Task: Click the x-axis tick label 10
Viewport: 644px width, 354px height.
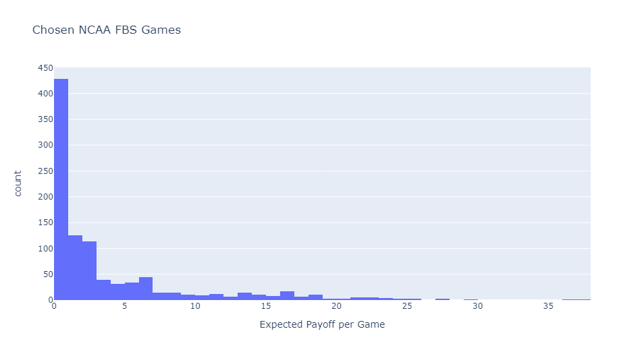Action: [x=195, y=307]
